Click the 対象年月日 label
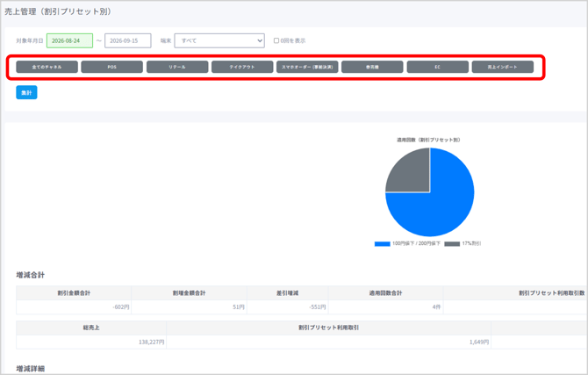Image resolution: width=588 pixels, height=375 pixels. click(30, 40)
